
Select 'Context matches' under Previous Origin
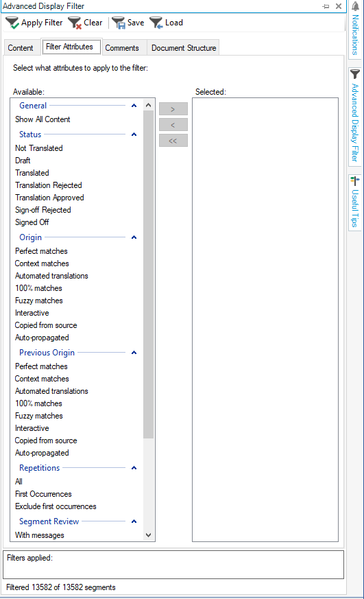pos(42,379)
